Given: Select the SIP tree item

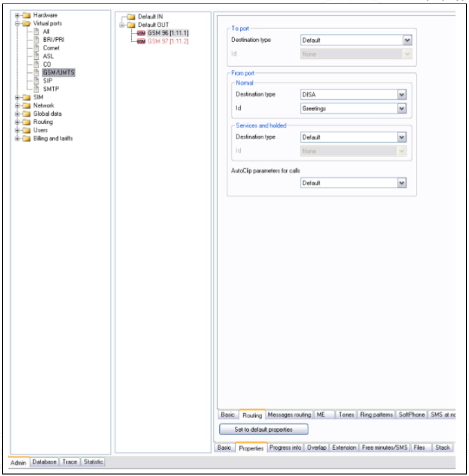Looking at the screenshot, I should [48, 81].
